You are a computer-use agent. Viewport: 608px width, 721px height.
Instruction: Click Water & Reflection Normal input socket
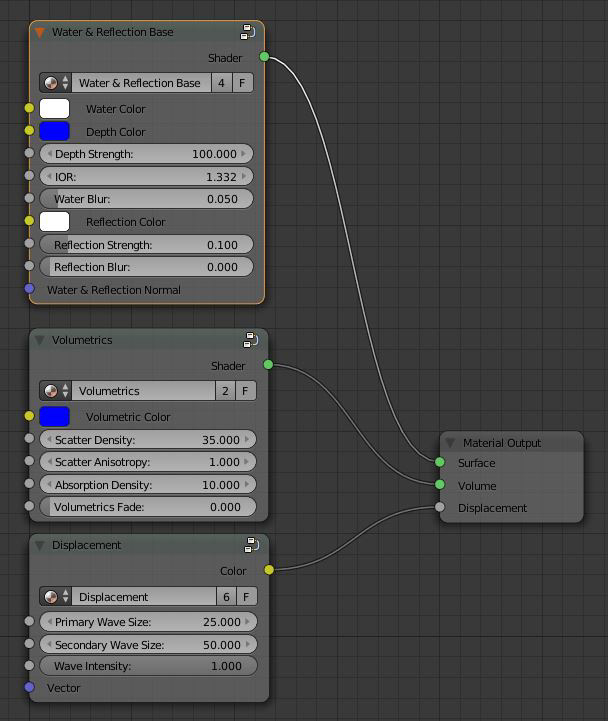point(29,288)
